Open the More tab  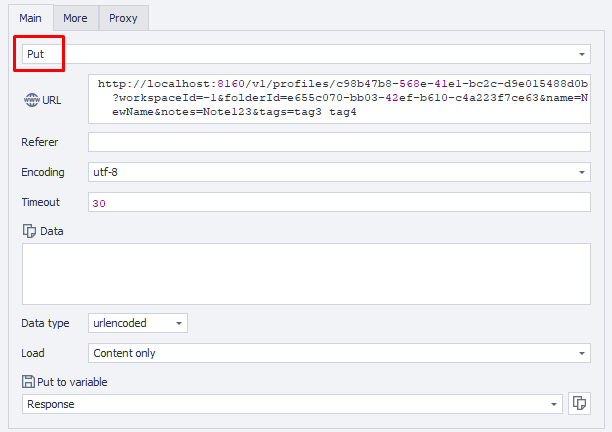[x=75, y=18]
